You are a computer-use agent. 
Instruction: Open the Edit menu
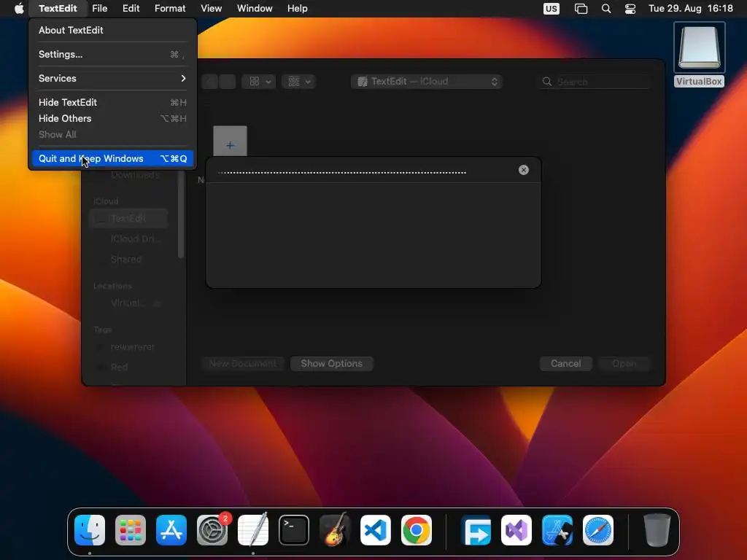(x=131, y=9)
